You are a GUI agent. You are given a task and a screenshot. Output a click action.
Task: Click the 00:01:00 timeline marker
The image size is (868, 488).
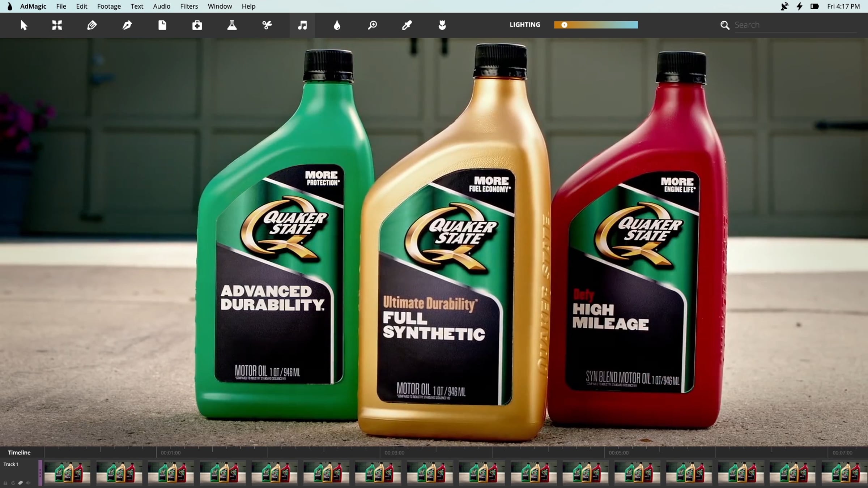171,453
